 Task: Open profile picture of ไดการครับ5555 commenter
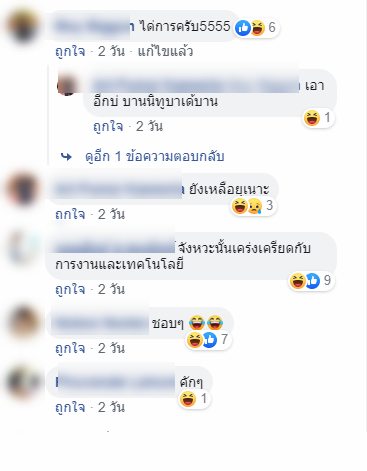[x=23, y=26]
